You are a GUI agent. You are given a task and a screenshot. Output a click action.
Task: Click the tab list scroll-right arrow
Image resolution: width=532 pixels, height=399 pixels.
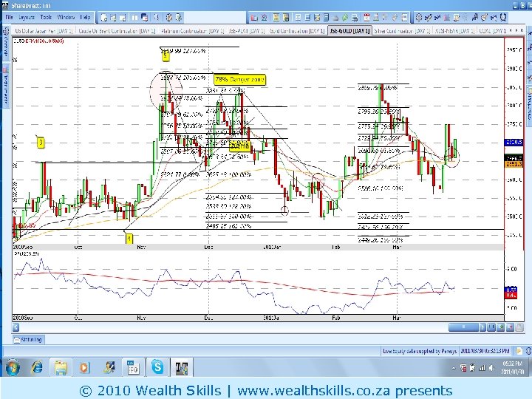[516, 31]
